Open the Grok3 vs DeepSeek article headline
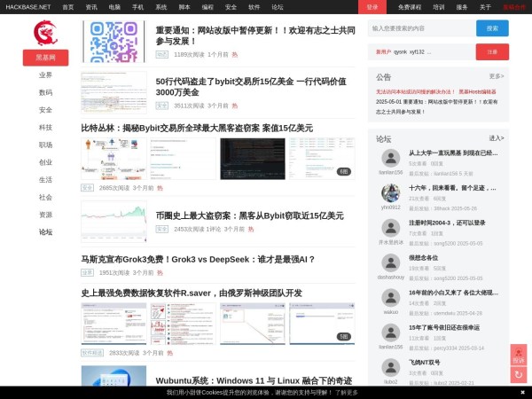532x399 pixels. click(x=198, y=260)
